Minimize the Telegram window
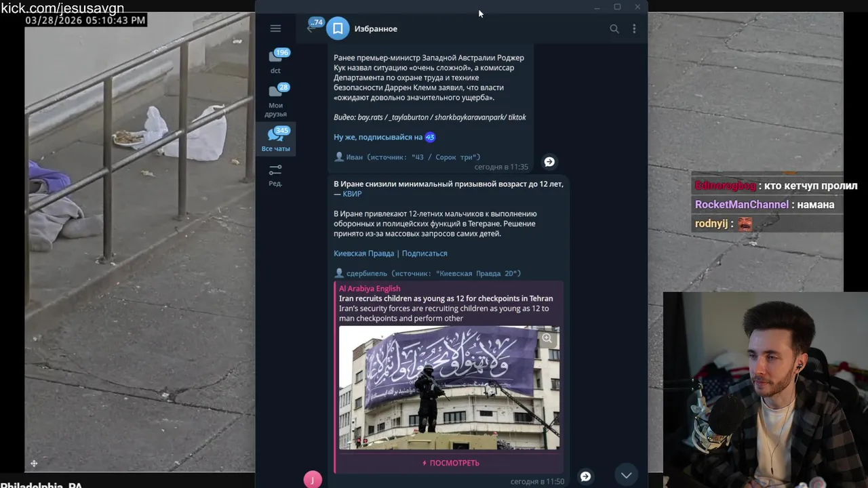 pyautogui.click(x=597, y=7)
